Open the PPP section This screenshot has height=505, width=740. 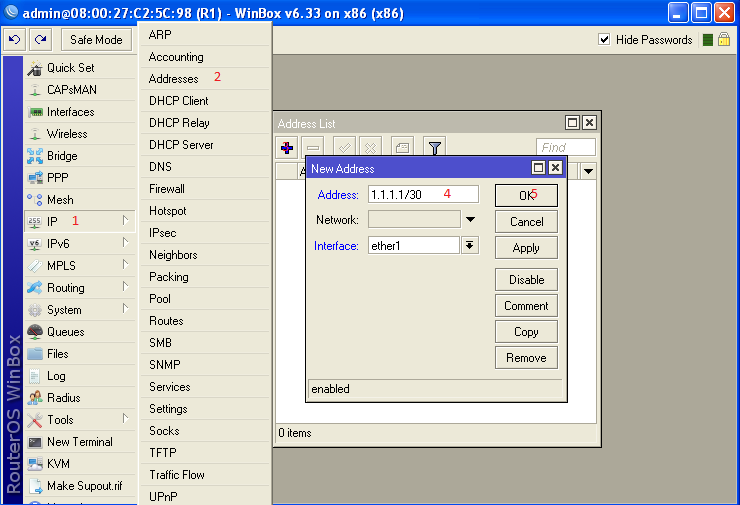[x=80, y=178]
